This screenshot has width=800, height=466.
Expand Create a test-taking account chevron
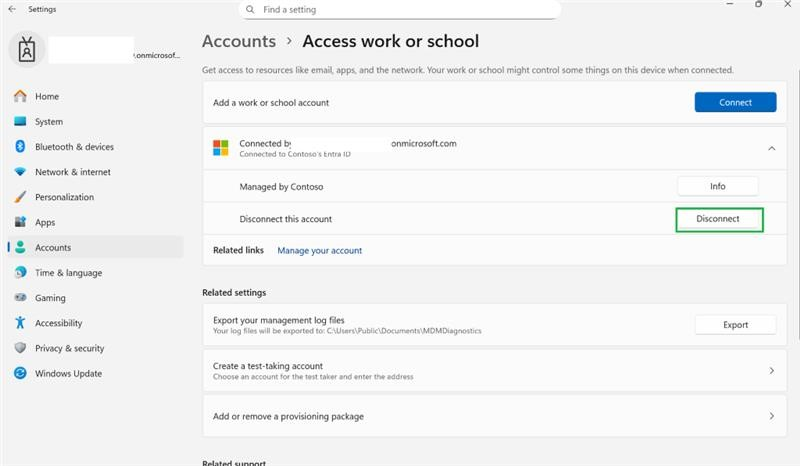coord(771,371)
